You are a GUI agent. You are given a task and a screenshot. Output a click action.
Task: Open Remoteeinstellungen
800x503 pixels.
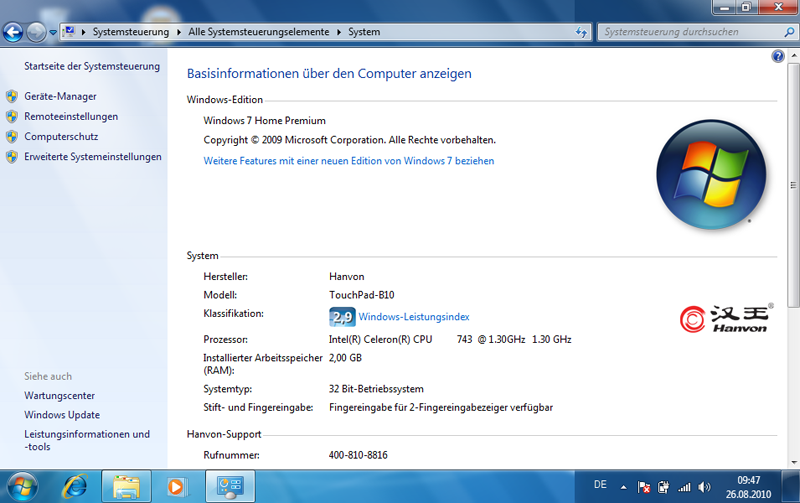[71, 116]
